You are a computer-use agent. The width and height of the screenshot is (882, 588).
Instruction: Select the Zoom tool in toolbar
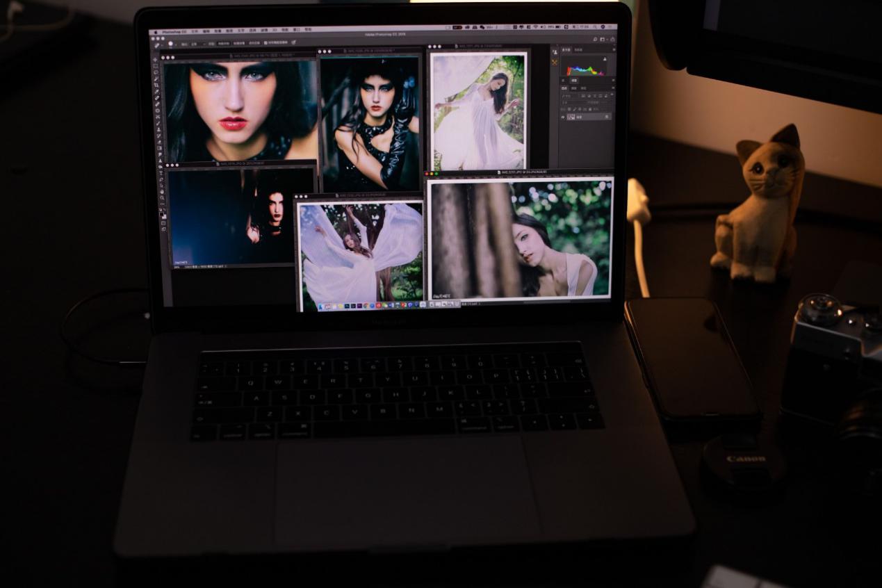(x=162, y=198)
